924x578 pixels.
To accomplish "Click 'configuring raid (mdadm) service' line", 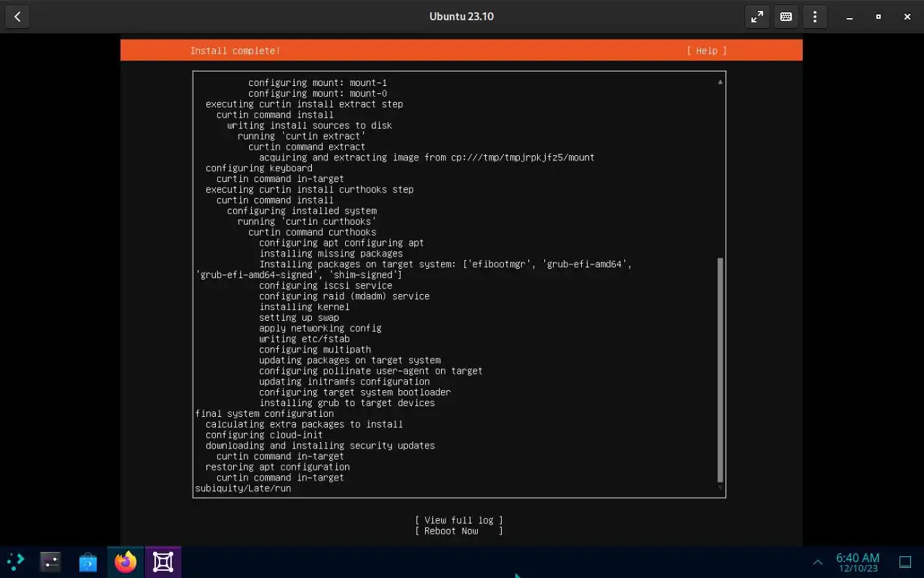I will tap(344, 296).
